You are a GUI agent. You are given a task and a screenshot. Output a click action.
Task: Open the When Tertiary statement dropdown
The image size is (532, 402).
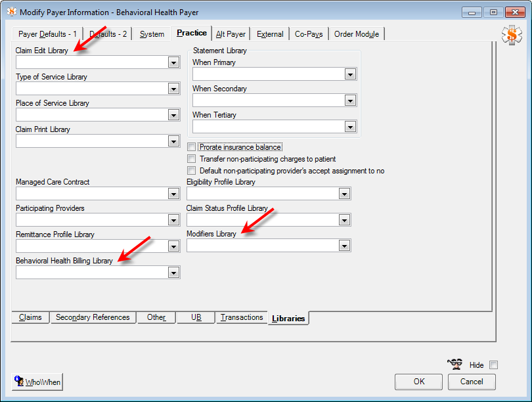[350, 127]
